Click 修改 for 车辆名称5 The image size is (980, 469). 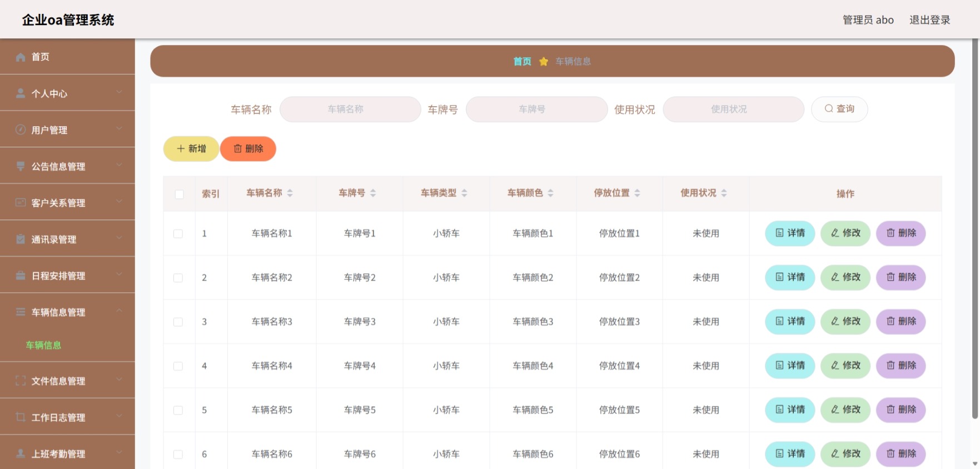(845, 410)
